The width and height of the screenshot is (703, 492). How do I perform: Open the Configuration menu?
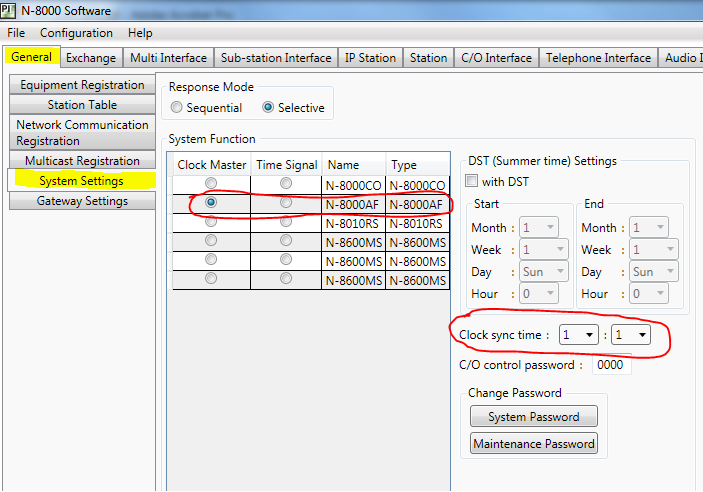click(76, 33)
